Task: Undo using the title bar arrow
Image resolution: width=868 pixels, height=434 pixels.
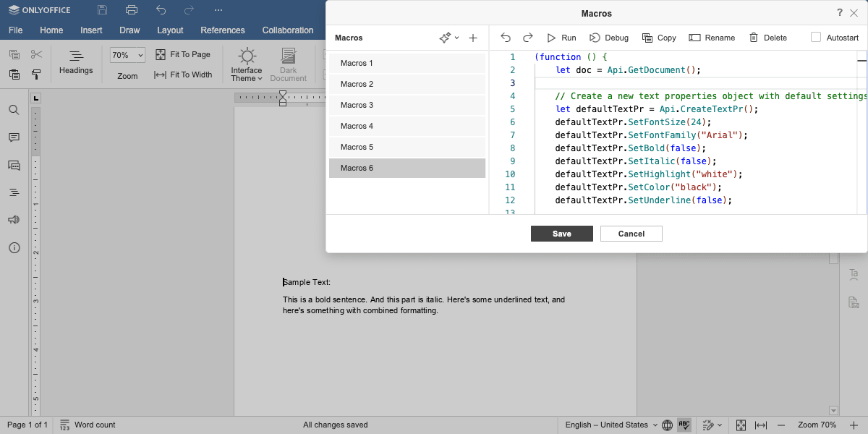Action: point(161,10)
